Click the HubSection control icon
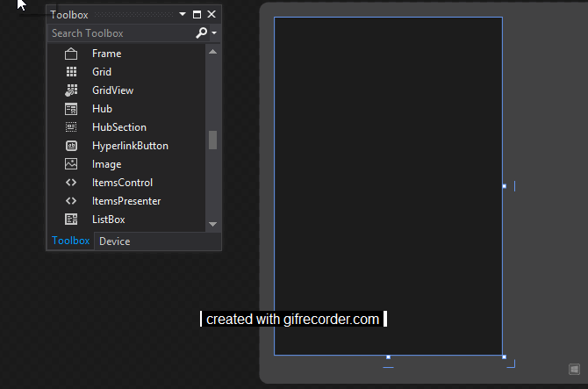588x389 pixels. [x=71, y=127]
